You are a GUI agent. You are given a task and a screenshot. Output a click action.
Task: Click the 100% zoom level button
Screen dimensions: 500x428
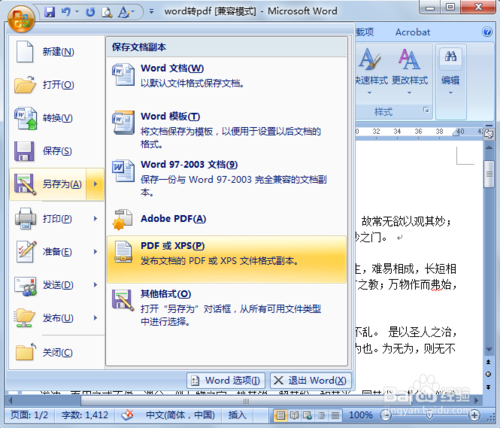361,415
